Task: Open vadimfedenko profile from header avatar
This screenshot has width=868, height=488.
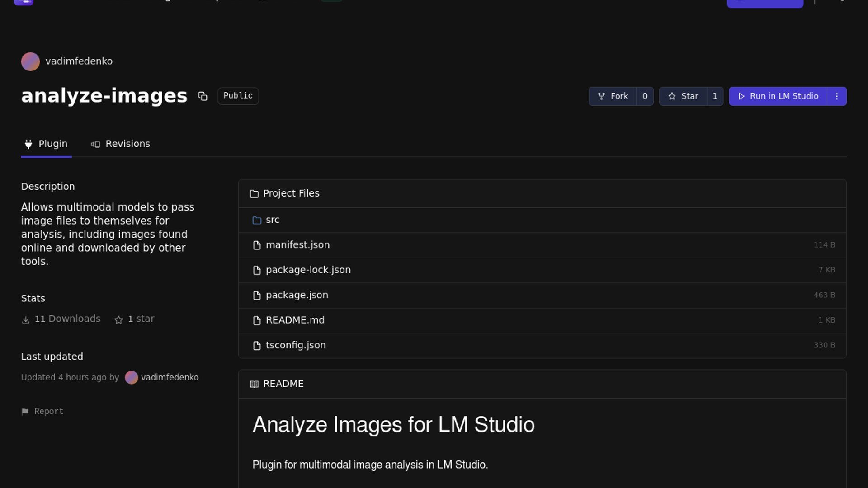Action: click(x=30, y=61)
